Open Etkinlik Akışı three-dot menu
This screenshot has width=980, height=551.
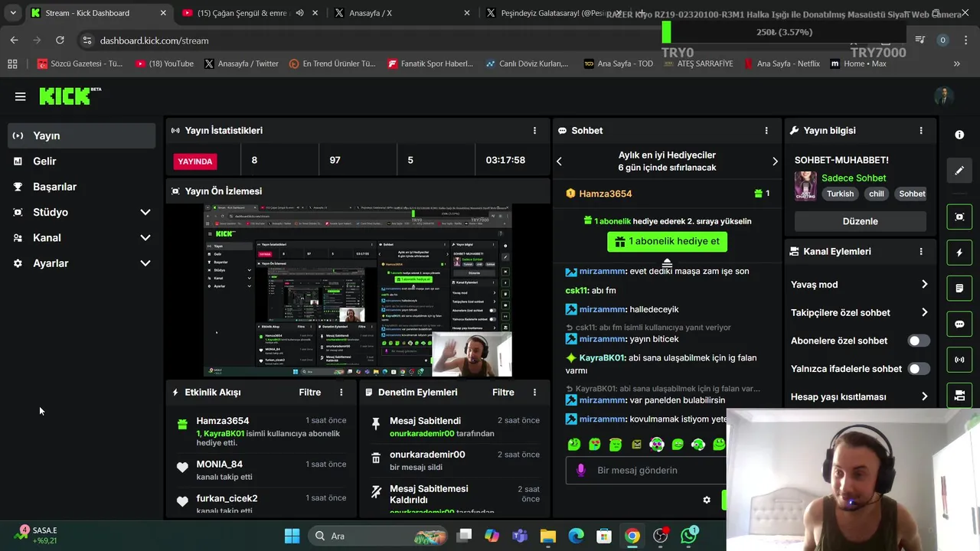tap(341, 392)
